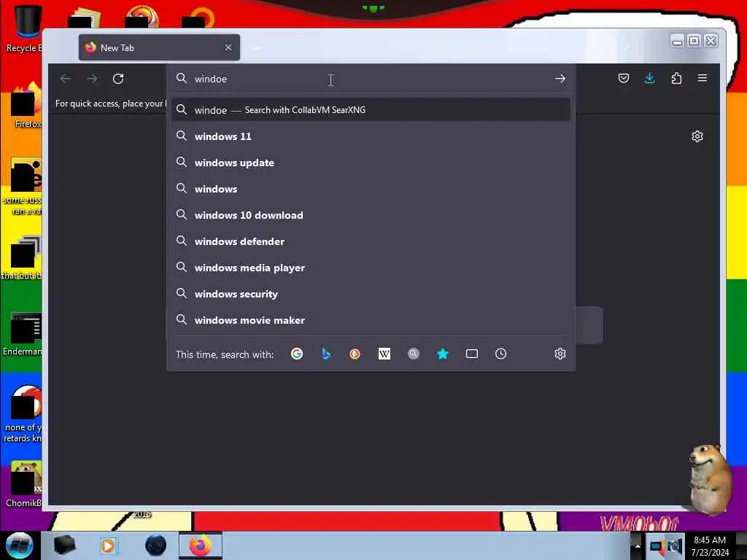Open the Firefox desktop shortcut

(x=26, y=105)
